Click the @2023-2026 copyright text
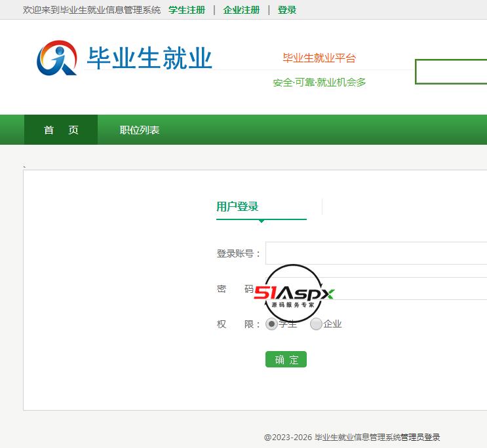This screenshot has width=487, height=448. point(332,438)
